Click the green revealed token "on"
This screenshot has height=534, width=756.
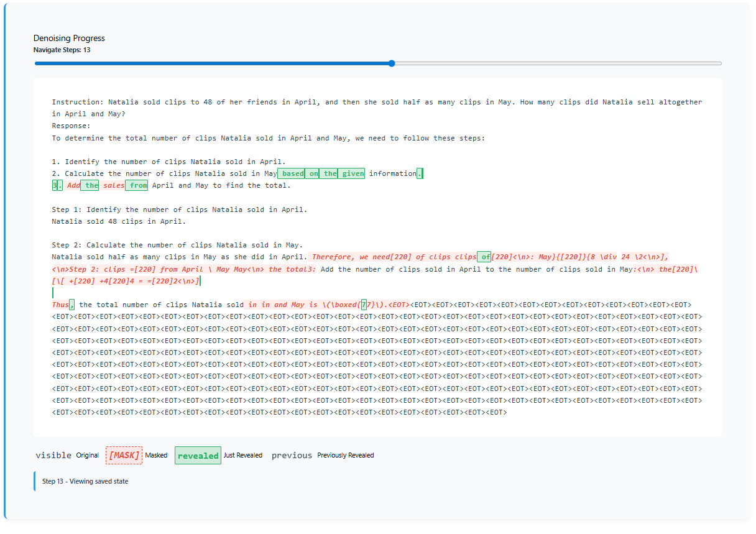313,173
